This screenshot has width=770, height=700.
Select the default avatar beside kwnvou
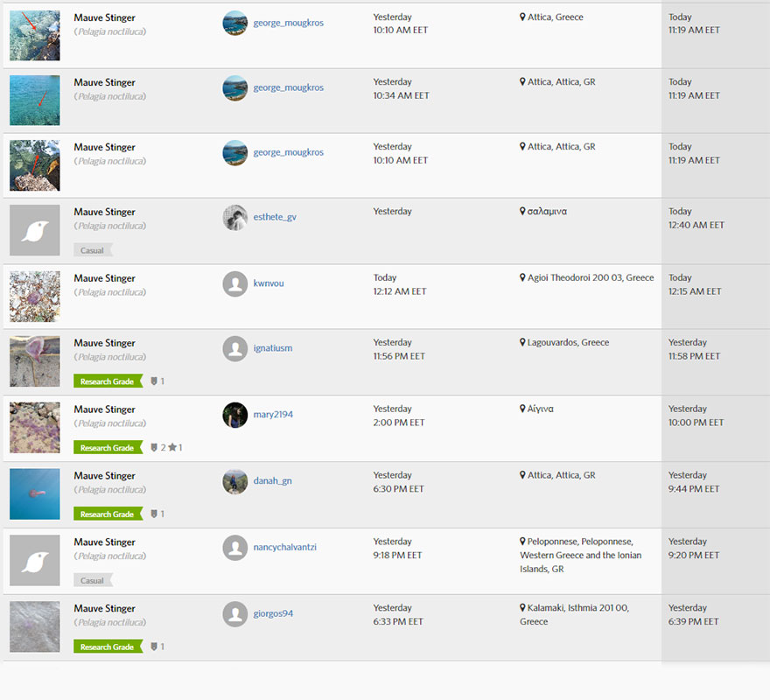pos(234,283)
